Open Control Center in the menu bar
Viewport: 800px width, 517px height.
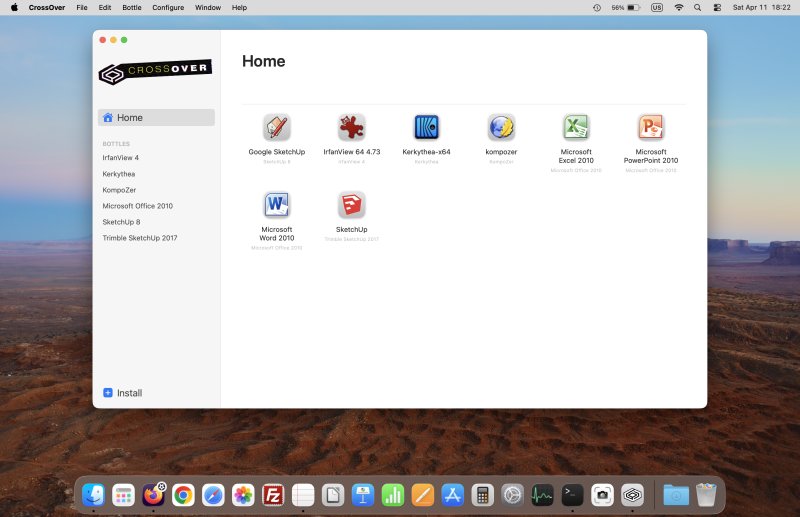[x=717, y=7]
